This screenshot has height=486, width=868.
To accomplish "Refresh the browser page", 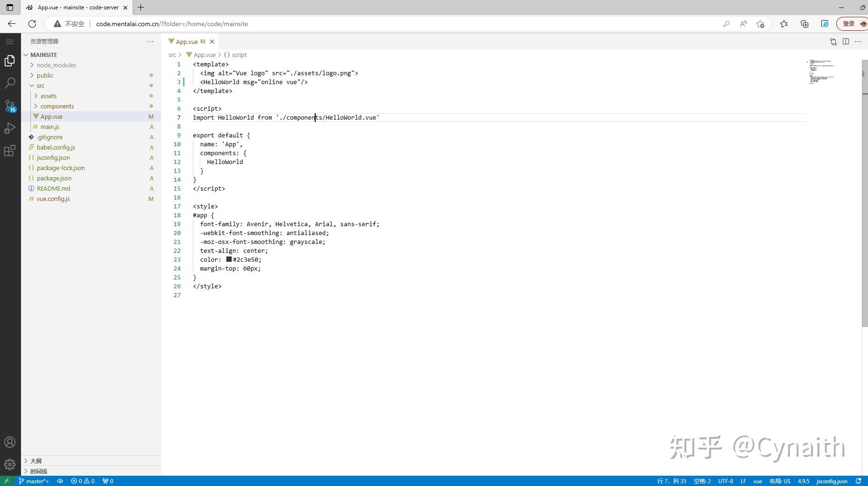I will [x=32, y=24].
